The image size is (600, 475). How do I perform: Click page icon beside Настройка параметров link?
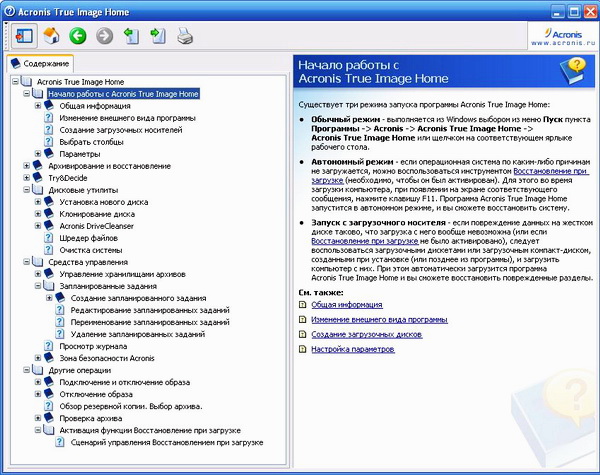click(x=303, y=349)
